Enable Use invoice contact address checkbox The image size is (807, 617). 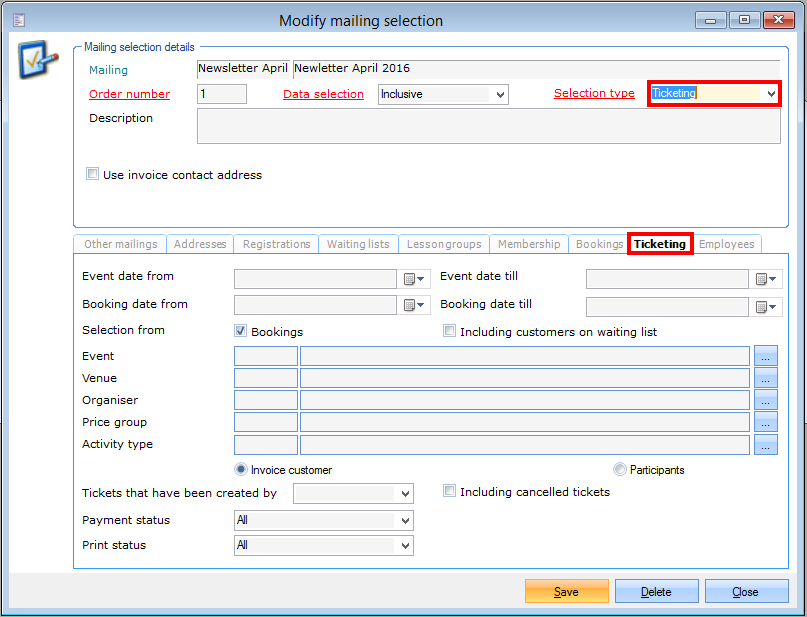pos(93,174)
